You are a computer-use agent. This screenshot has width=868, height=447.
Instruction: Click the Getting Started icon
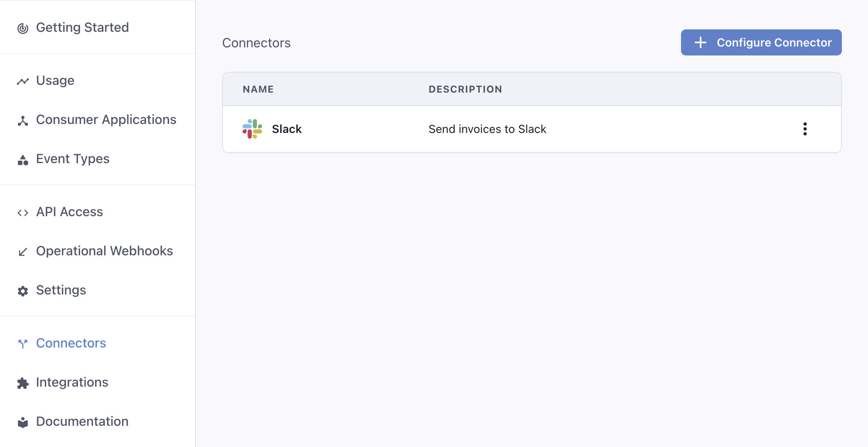point(23,27)
